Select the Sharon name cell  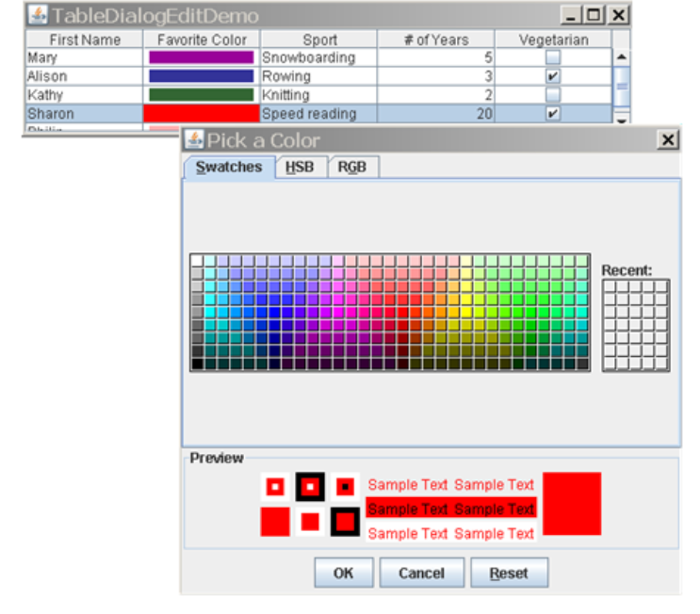coord(85,114)
